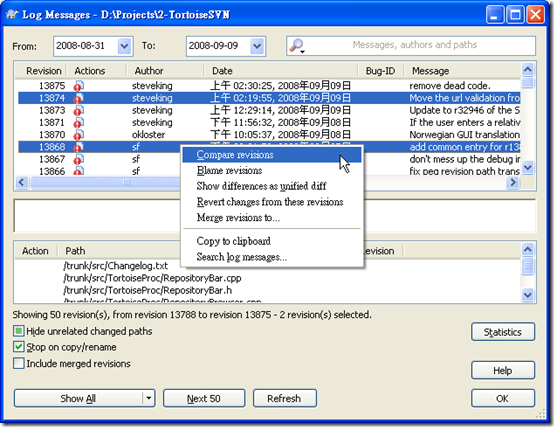This screenshot has width=554, height=427.
Task: Open the From date dropdown
Action: pos(124,46)
